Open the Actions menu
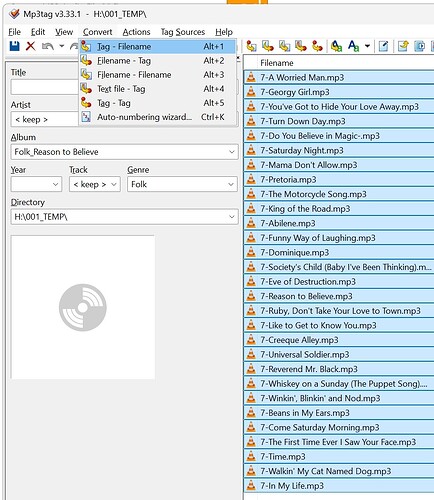 [x=136, y=32]
